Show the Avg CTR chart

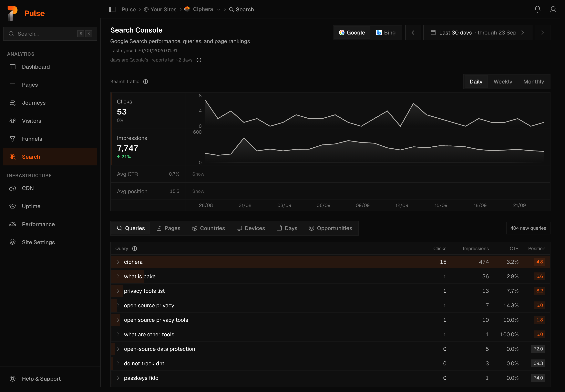pyautogui.click(x=198, y=174)
